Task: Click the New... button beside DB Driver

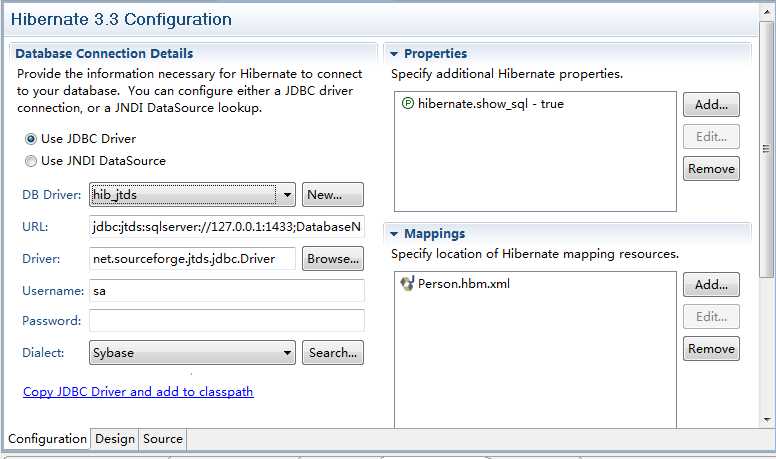Action: 333,195
